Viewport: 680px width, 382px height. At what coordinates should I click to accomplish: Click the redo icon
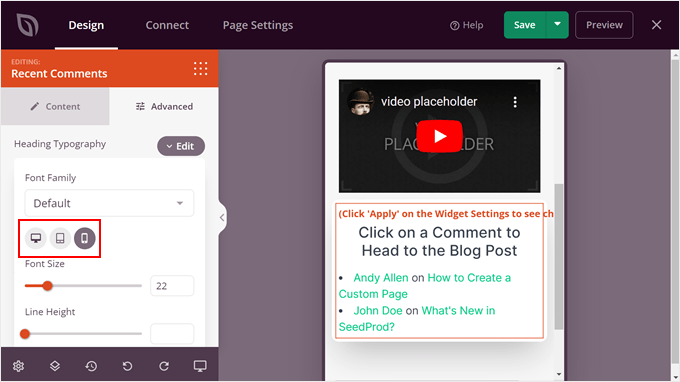(164, 366)
